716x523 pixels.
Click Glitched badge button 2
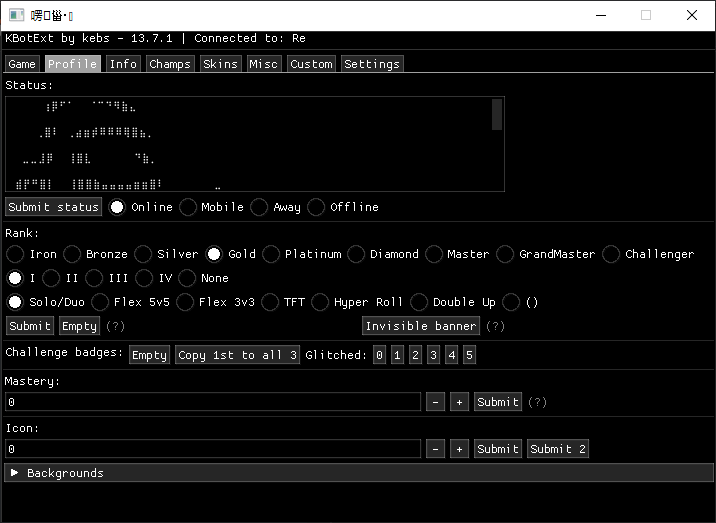(x=415, y=355)
